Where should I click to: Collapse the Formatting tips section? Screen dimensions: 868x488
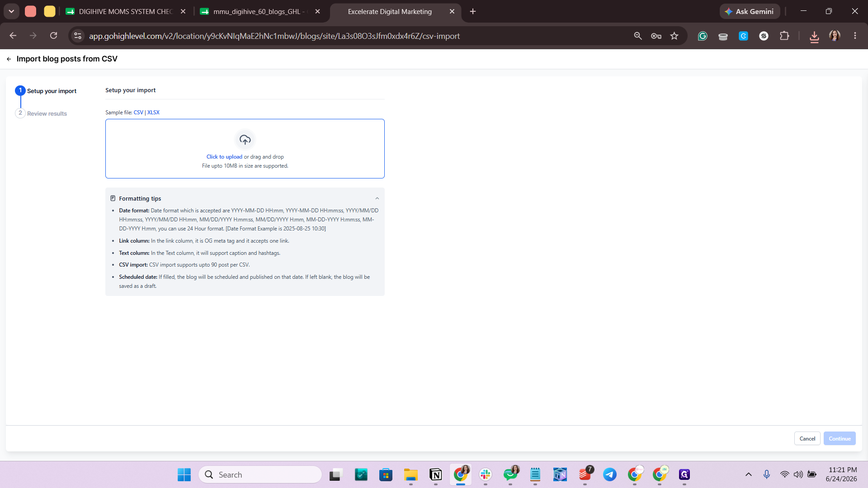[x=377, y=198]
